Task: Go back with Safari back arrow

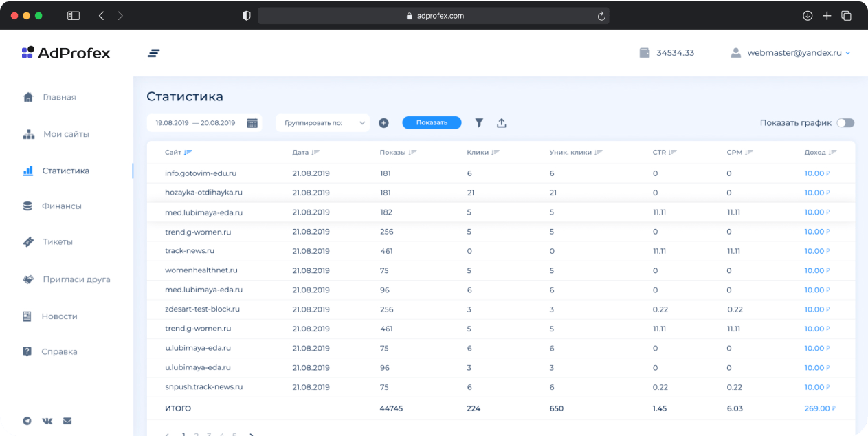Action: coord(101,15)
